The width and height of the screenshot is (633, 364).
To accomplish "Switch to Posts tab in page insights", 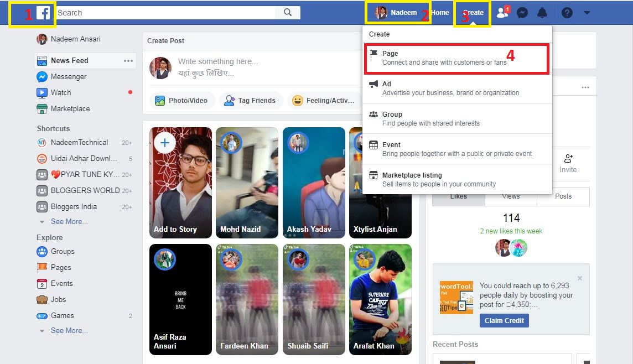I will [563, 196].
